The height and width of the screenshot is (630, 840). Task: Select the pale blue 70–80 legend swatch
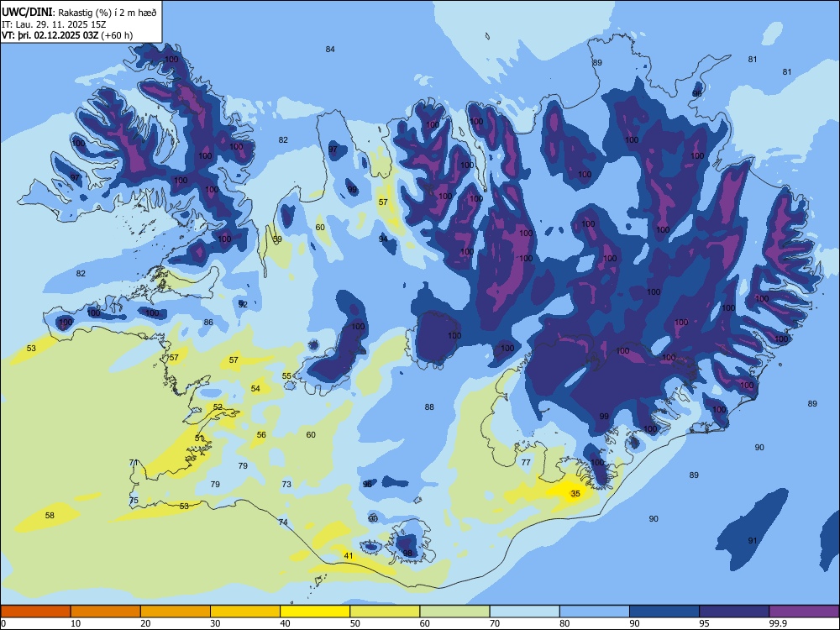pyautogui.click(x=525, y=612)
